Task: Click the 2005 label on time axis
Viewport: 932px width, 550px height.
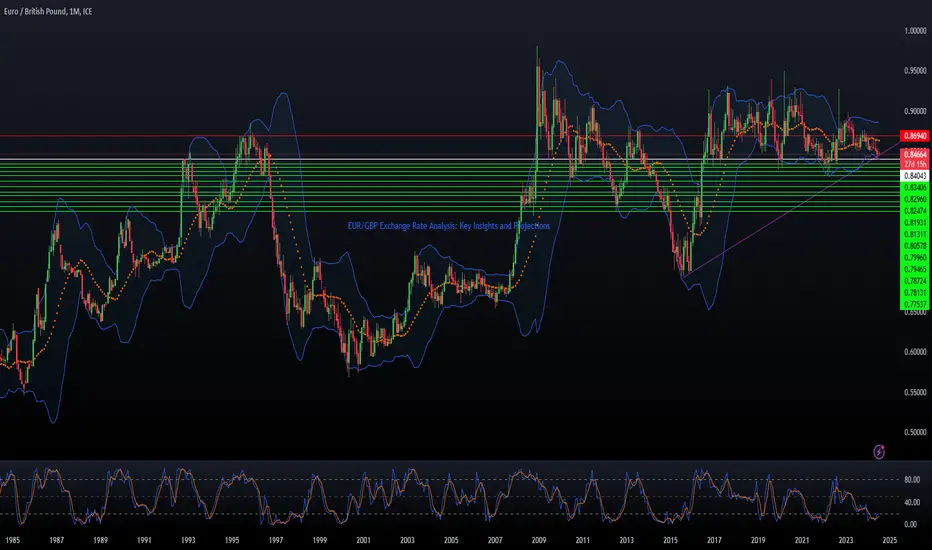Action: point(451,540)
